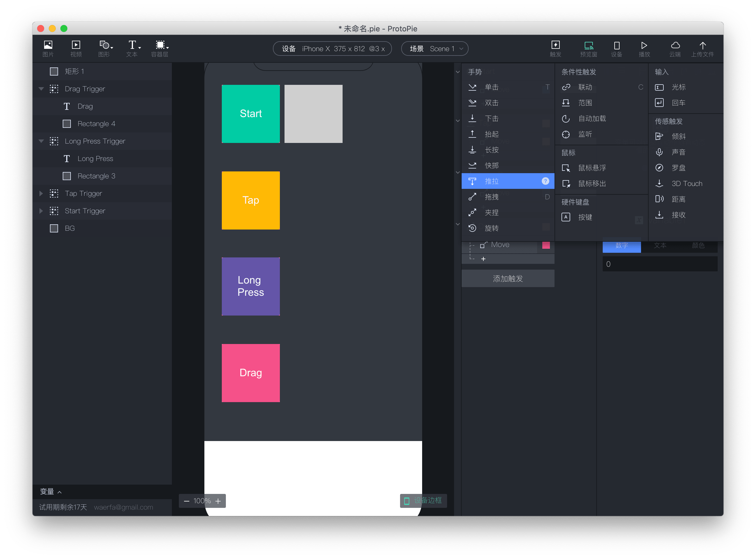Select the green Start rectangle on canvas

251,114
